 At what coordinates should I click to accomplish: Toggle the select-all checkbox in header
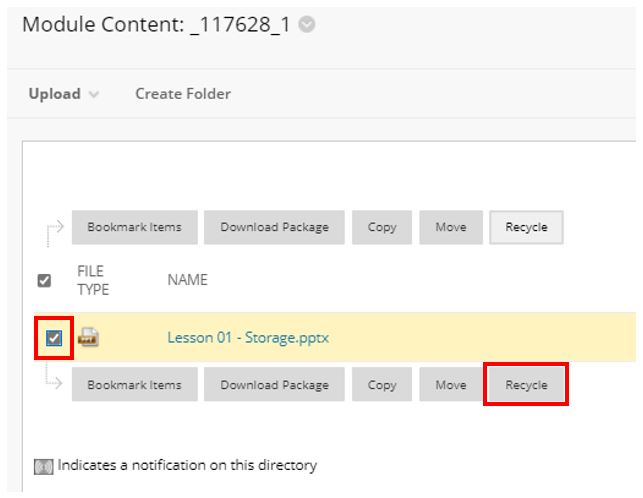[x=44, y=281]
